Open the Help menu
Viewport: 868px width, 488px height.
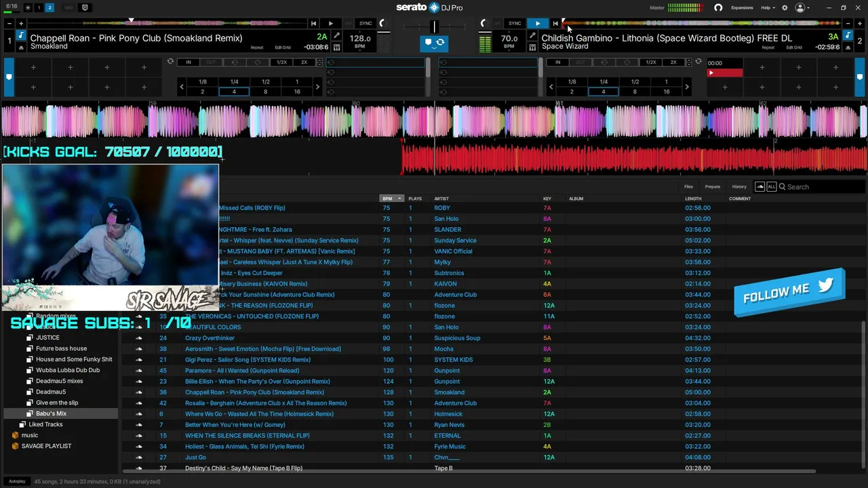(768, 7)
